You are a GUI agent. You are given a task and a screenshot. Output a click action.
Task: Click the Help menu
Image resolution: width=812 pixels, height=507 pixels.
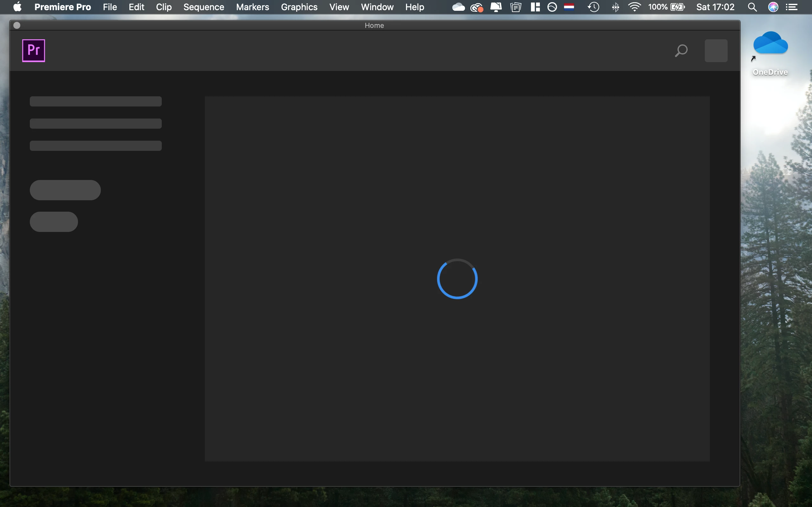click(x=414, y=7)
